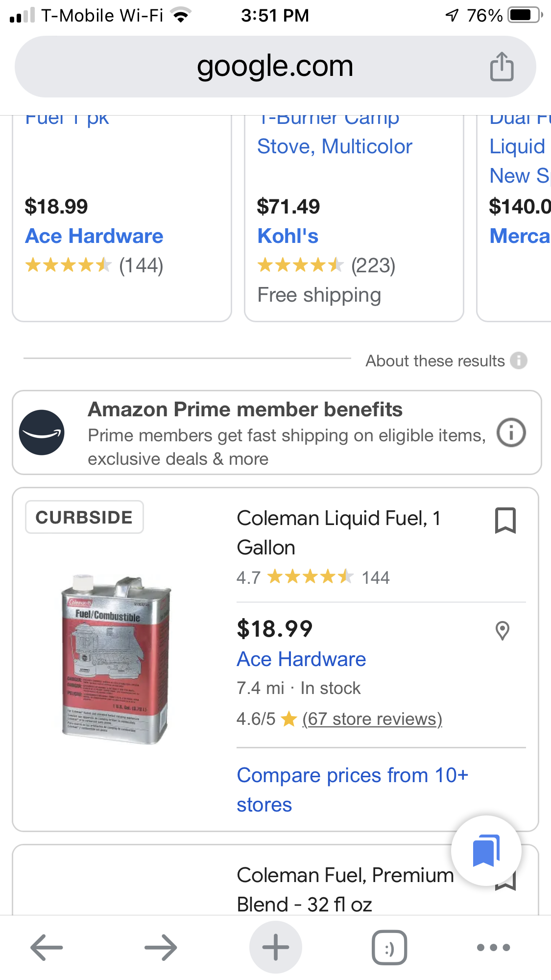The width and height of the screenshot is (551, 980).
Task: Open Kohl's seller link in carousel
Action: [288, 236]
